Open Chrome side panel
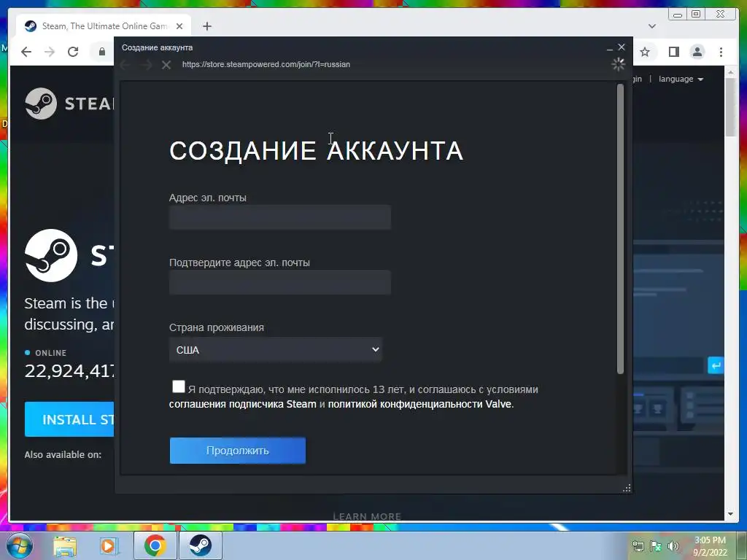Screen dimensions: 747x560 coord(673,52)
